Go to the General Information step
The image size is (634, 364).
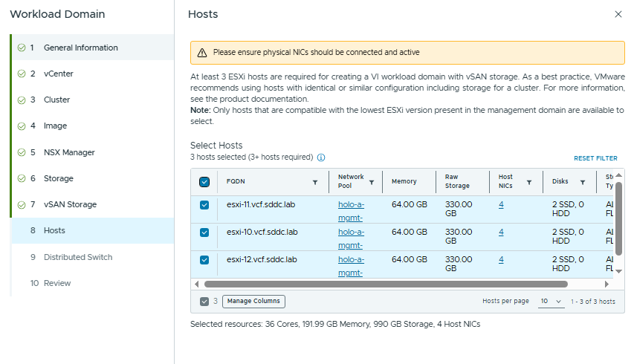(80, 48)
